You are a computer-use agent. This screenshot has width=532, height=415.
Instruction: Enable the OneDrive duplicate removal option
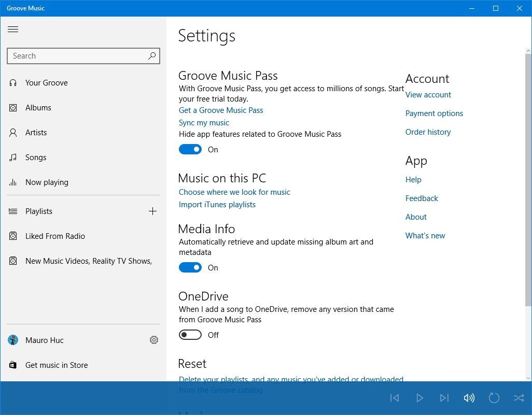tap(190, 335)
